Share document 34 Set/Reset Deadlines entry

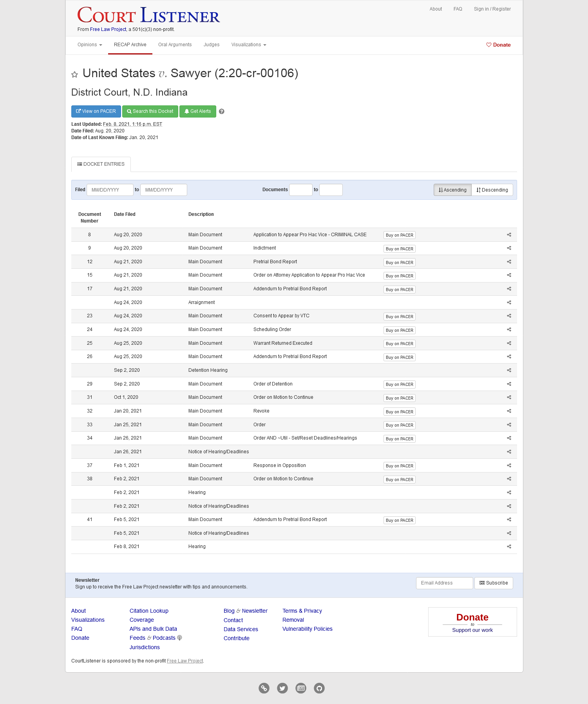tap(509, 438)
